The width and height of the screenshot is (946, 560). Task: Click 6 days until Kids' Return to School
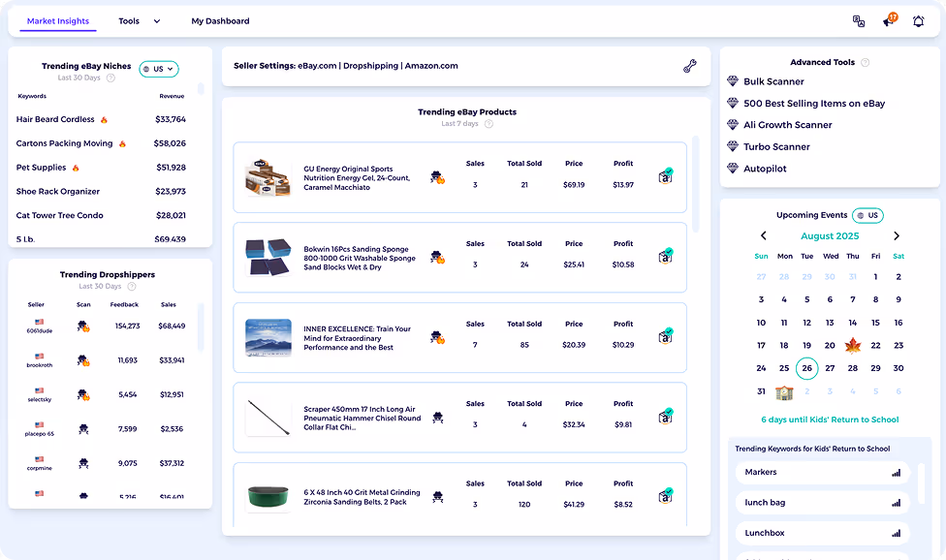pos(830,420)
